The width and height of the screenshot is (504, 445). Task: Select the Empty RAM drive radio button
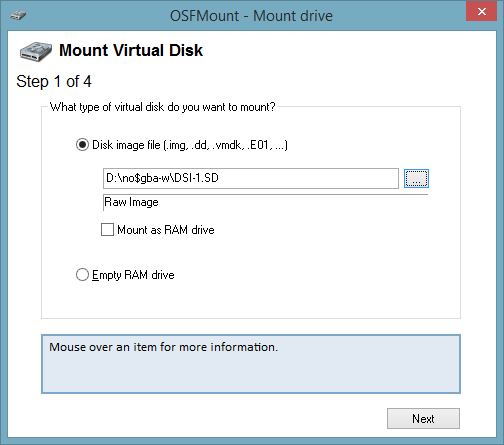click(x=82, y=275)
